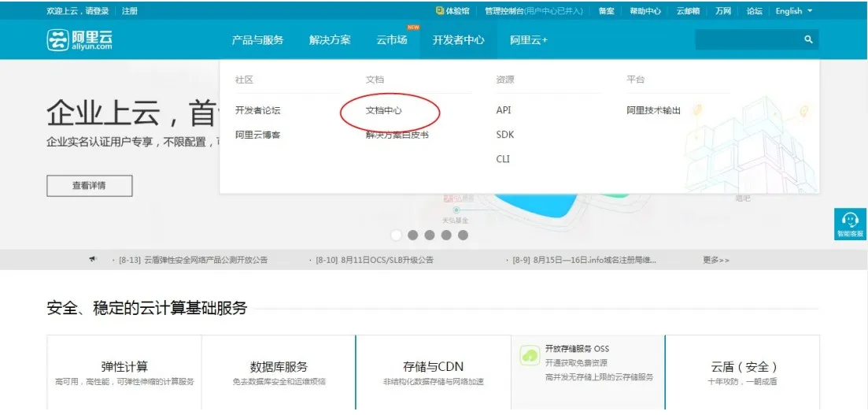Open 解决方案 menu
Screen dimensions: 868x415
330,40
